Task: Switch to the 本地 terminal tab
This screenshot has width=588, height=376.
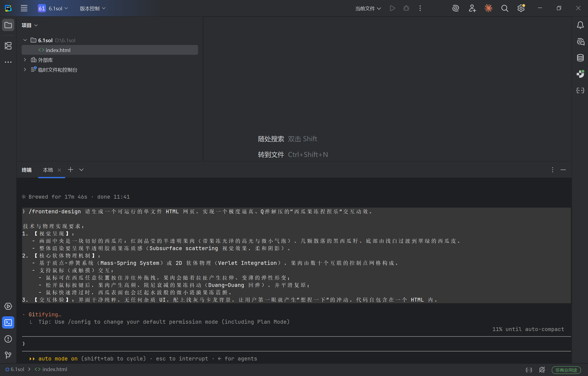Action: [x=48, y=170]
